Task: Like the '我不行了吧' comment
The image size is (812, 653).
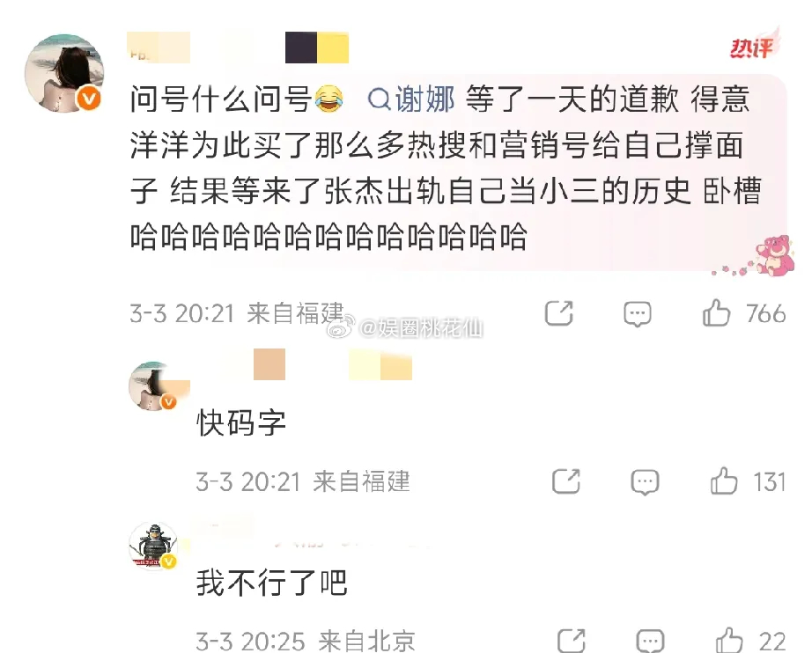Action: [729, 641]
